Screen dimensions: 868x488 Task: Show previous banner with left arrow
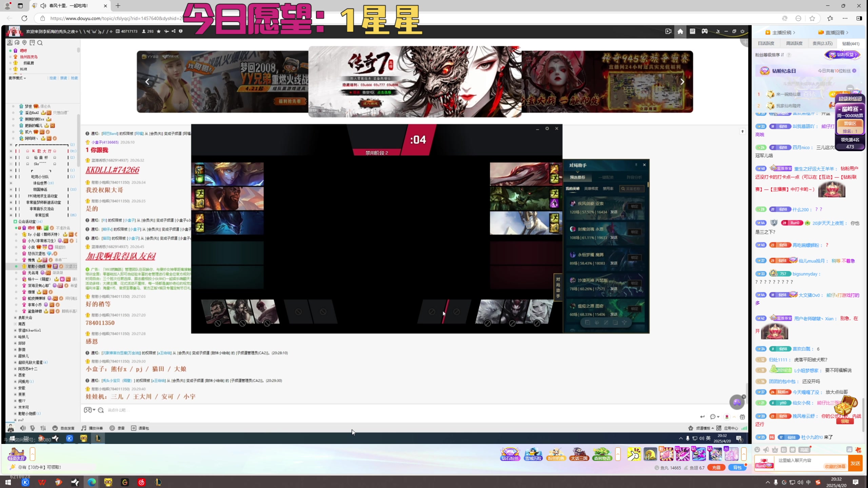coord(147,82)
